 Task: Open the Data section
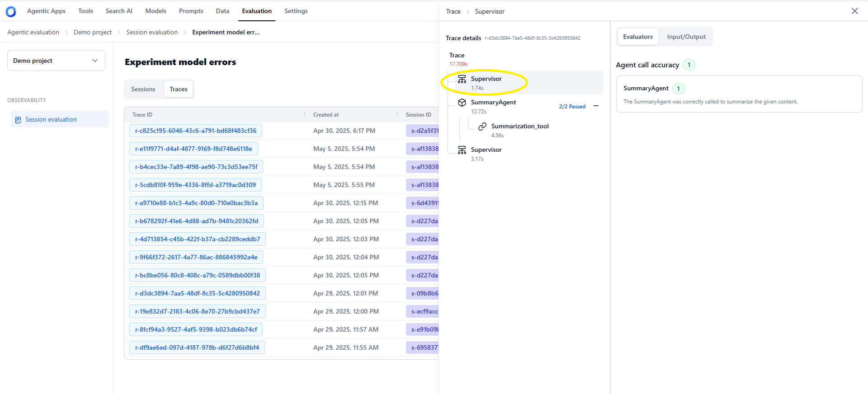click(x=222, y=11)
